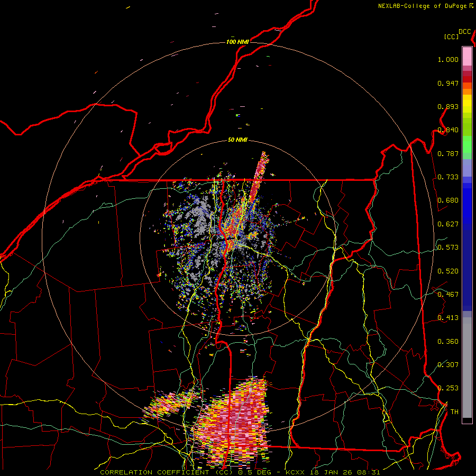
Task: Select the 0.413 legend value
Action: point(448,318)
